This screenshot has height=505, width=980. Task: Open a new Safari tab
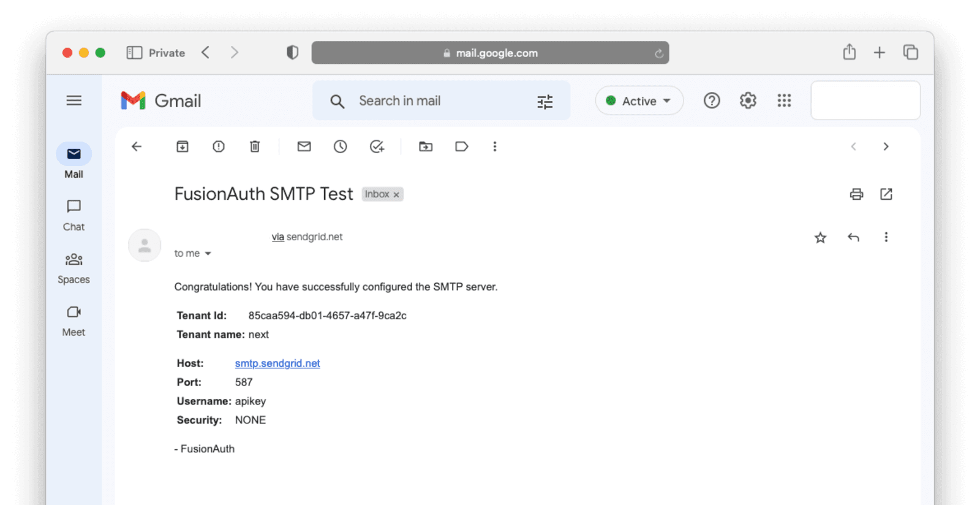click(x=879, y=53)
